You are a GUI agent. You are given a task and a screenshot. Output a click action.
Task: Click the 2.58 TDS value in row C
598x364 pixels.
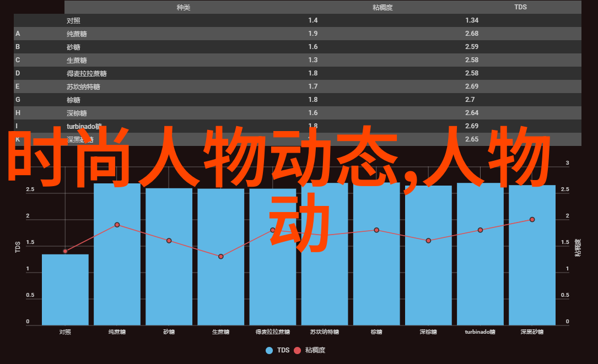(x=472, y=60)
